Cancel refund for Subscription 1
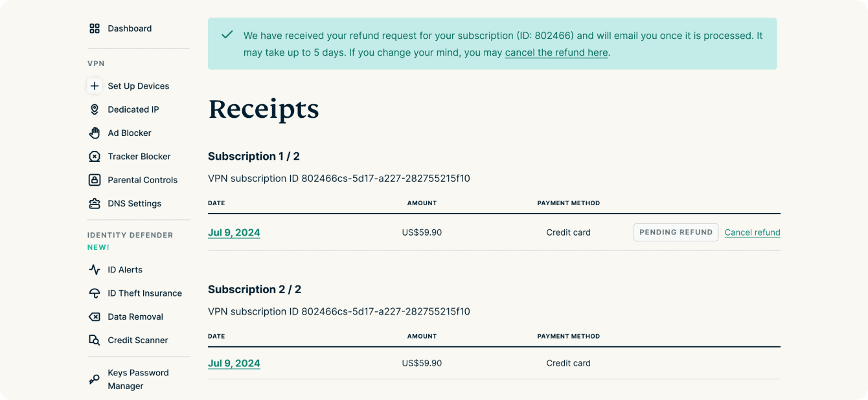Image resolution: width=868 pixels, height=400 pixels. [x=752, y=232]
